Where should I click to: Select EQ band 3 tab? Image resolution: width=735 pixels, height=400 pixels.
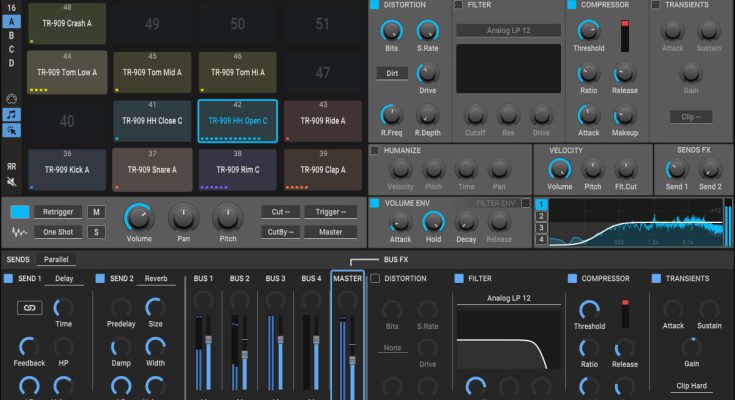pos(541,227)
